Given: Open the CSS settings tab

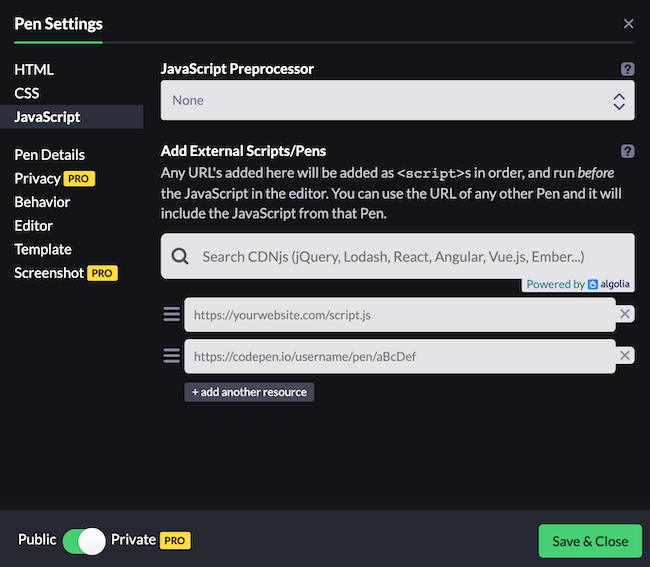Looking at the screenshot, I should (x=27, y=93).
